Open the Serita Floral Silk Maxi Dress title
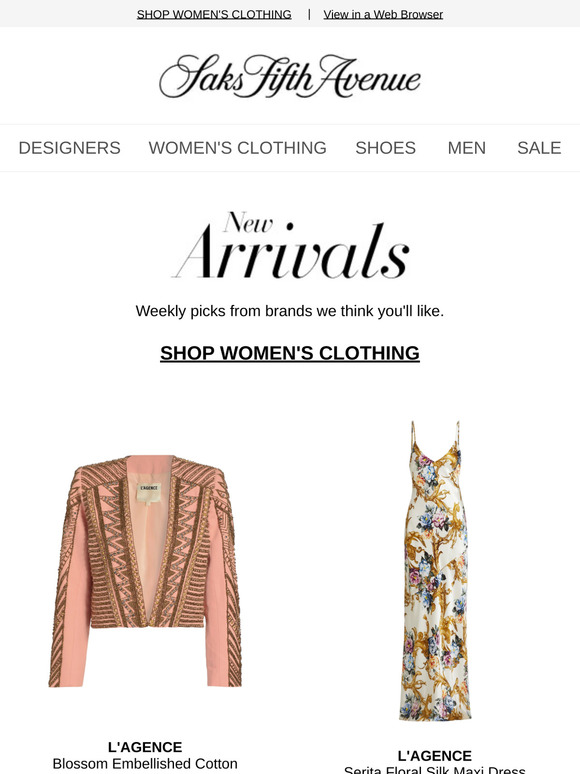This screenshot has height=774, width=580. [x=435, y=770]
